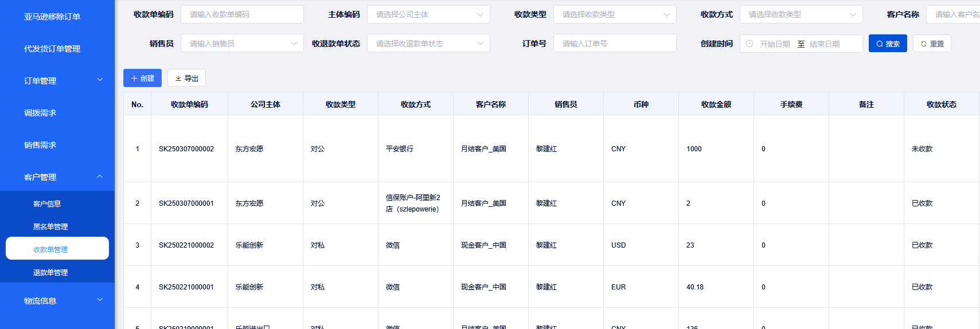980x329 pixels.
Task: Click the 创建 create button
Action: pos(142,78)
